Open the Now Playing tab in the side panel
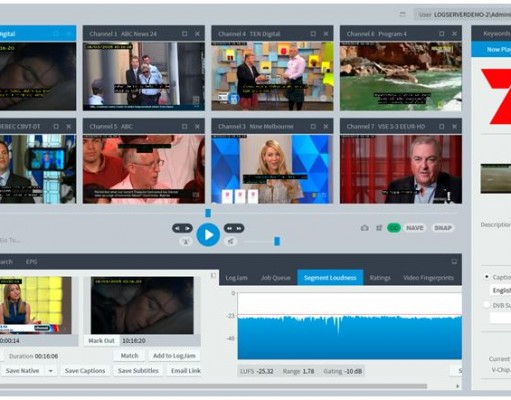Screen dimensions: 511x400 point(491,49)
